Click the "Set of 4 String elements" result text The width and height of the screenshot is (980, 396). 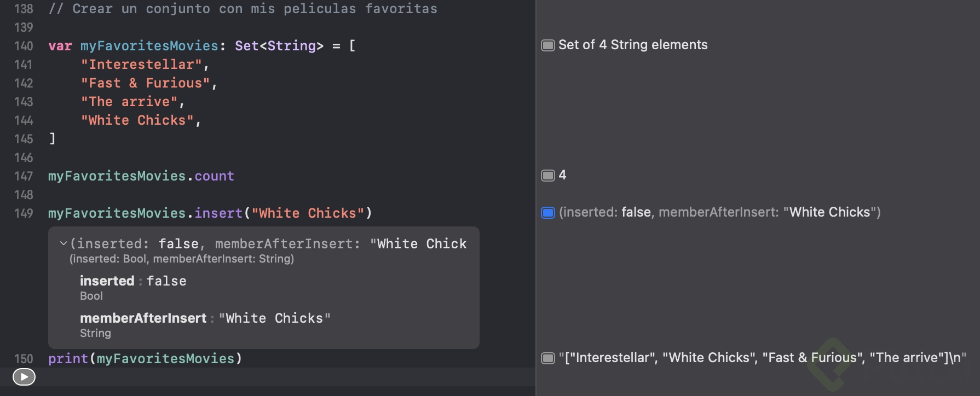(x=633, y=45)
